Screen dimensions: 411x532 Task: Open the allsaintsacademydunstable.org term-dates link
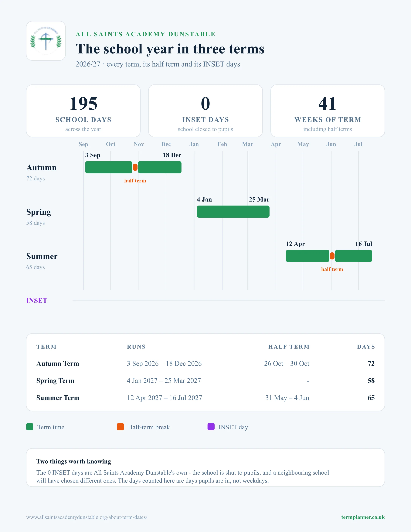click(x=87, y=517)
